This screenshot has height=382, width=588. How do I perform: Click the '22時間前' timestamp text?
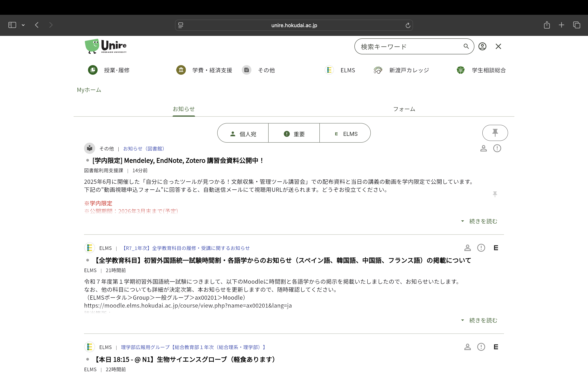pos(116,369)
